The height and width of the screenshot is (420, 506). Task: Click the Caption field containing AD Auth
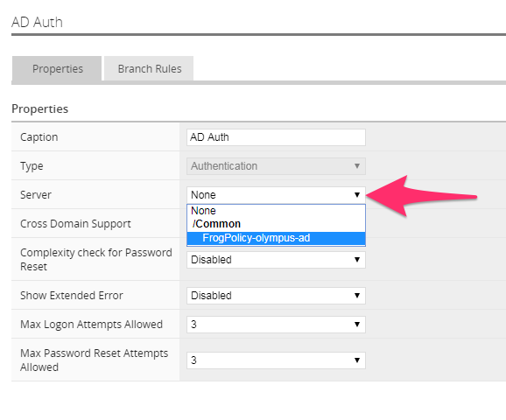276,137
